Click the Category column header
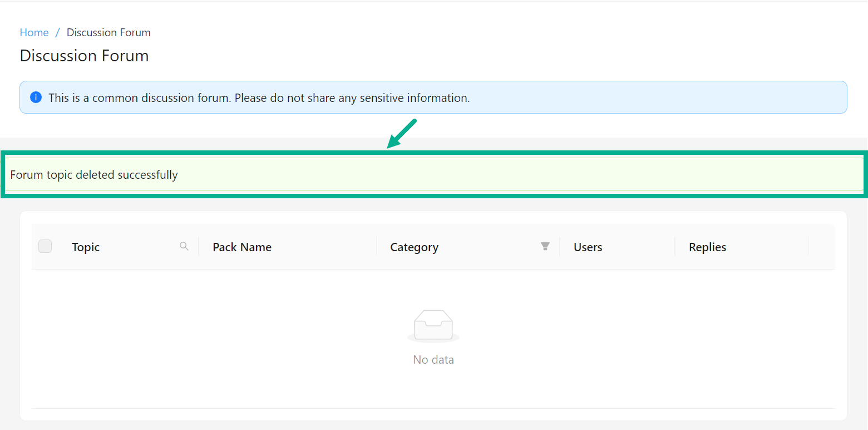 coord(414,247)
